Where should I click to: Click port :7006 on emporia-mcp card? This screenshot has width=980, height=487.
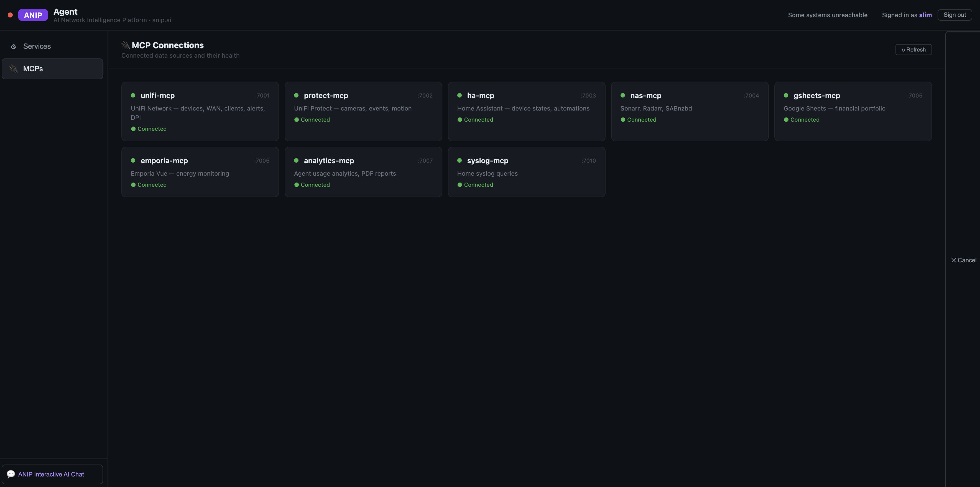point(262,160)
